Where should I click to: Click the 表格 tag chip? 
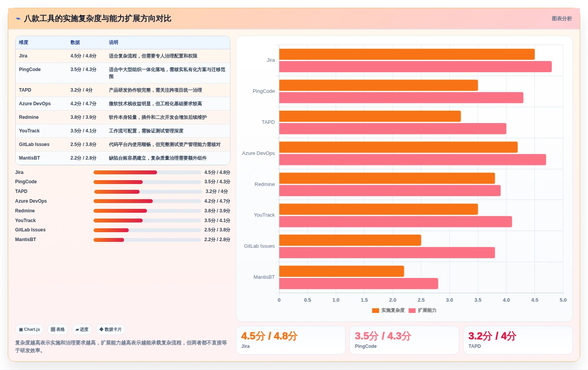[58, 330]
